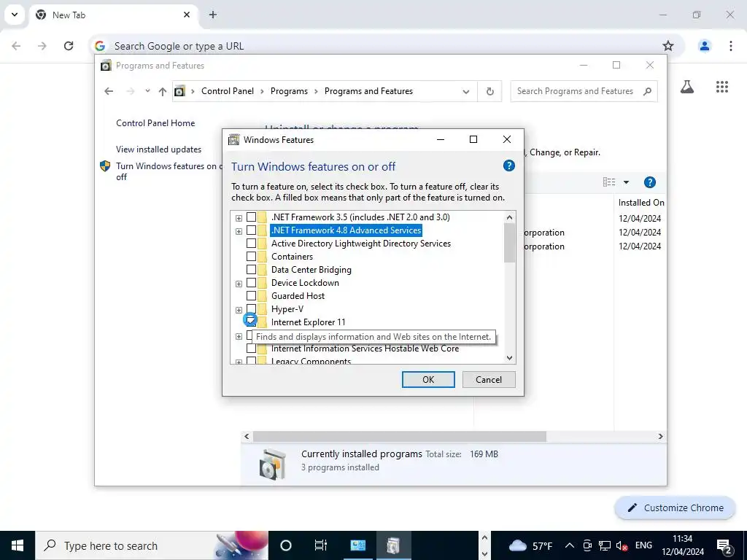747x560 pixels.
Task: Check Active Directory Lightweight Directory Services checkbox
Action: pyautogui.click(x=251, y=244)
